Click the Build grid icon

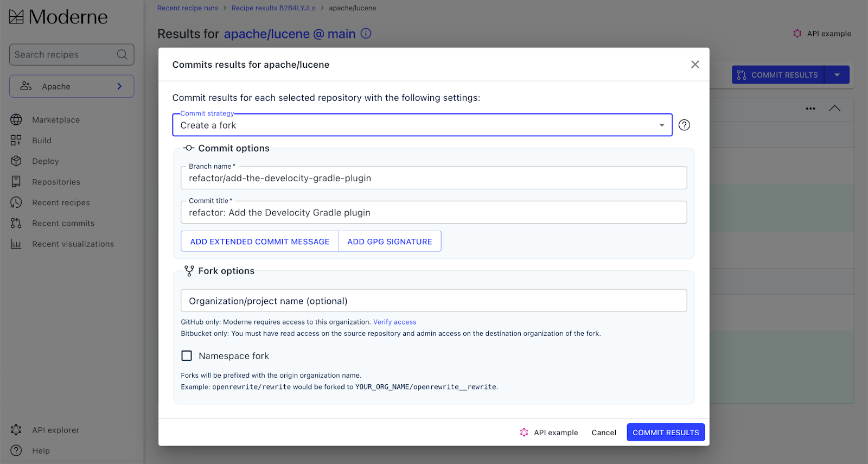[x=16, y=140]
